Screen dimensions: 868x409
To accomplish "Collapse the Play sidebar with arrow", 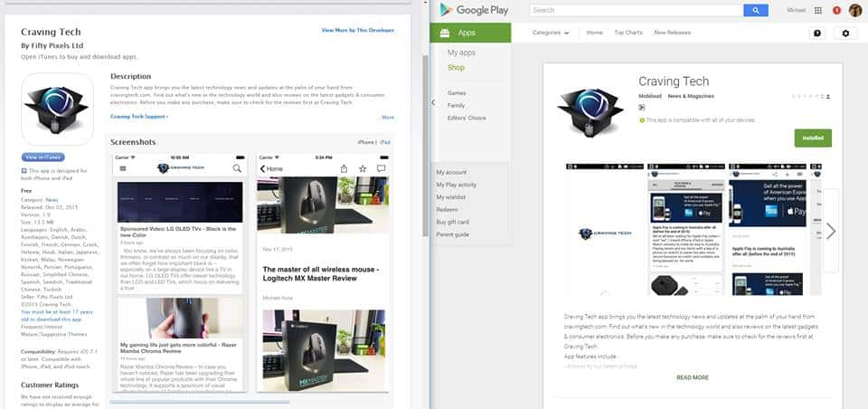I will [x=433, y=103].
